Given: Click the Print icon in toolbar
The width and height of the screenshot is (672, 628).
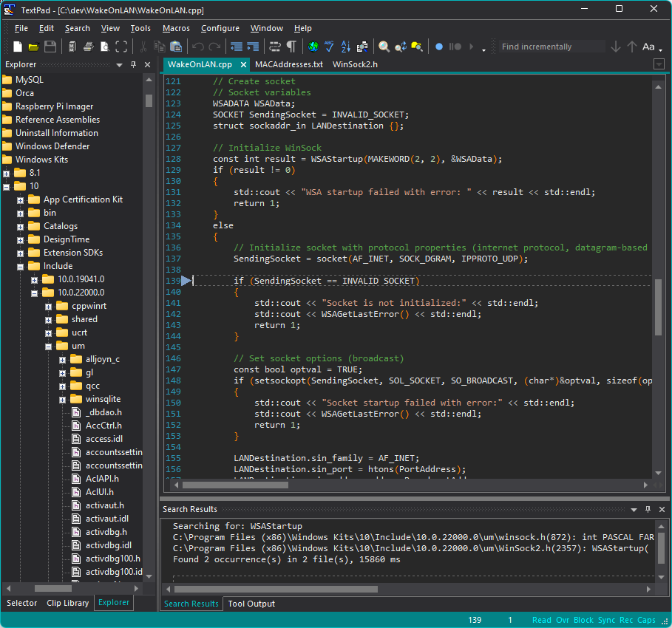Looking at the screenshot, I should pyautogui.click(x=88, y=47).
